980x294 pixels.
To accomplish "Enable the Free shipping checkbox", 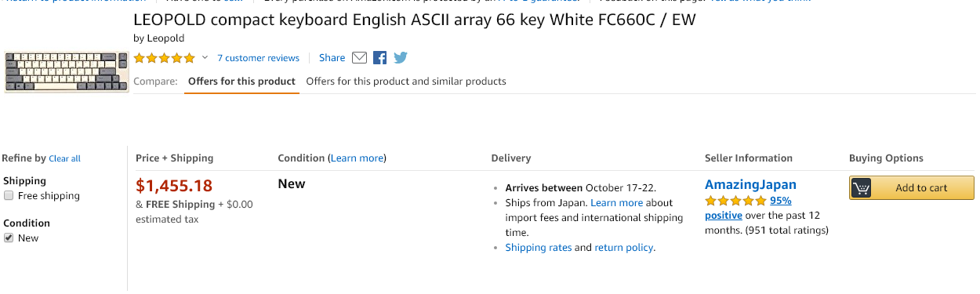I will click(x=9, y=196).
